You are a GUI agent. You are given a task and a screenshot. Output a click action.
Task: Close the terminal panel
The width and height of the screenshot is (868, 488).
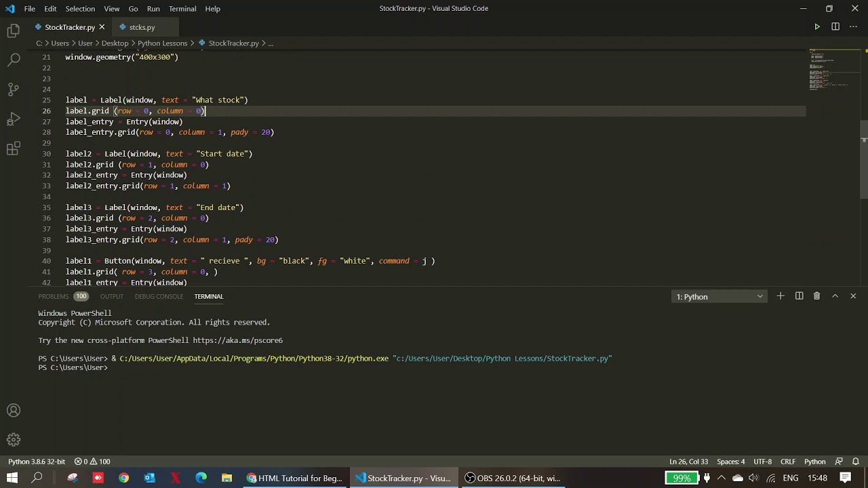pyautogui.click(x=853, y=296)
